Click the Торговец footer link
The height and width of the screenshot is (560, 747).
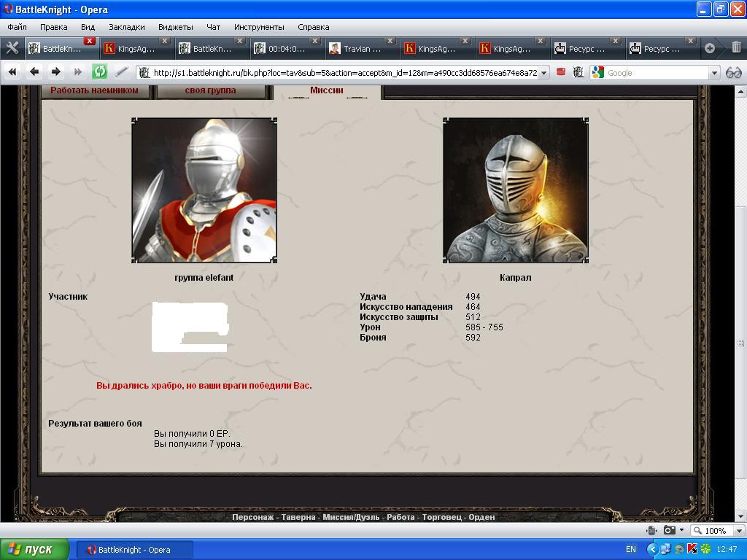[441, 517]
